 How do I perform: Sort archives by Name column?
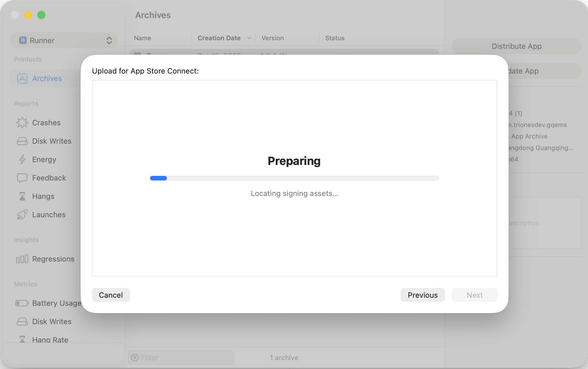pos(143,38)
